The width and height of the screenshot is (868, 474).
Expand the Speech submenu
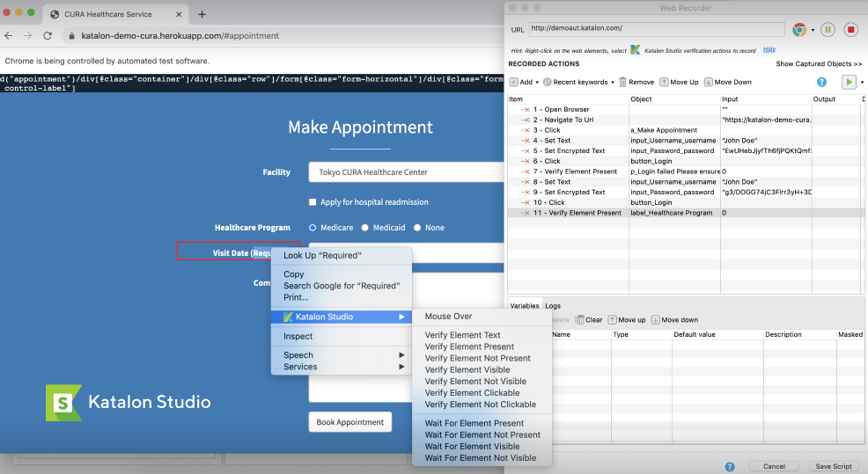coord(342,355)
